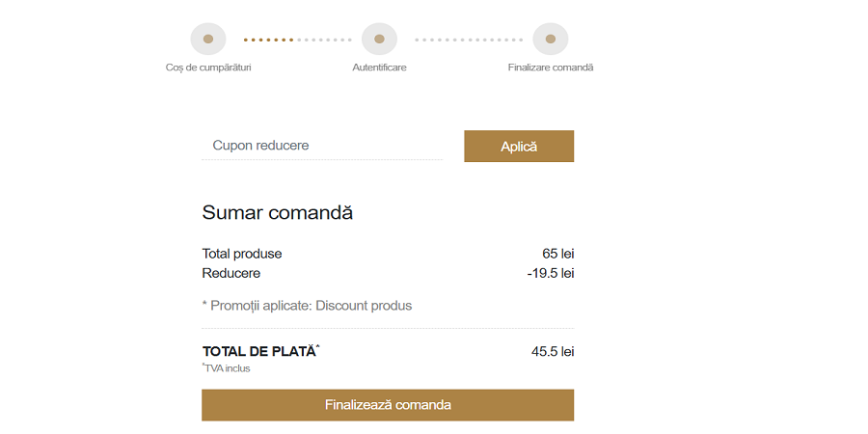
Task: Click the Finalizează comanda button
Action: [x=388, y=405]
